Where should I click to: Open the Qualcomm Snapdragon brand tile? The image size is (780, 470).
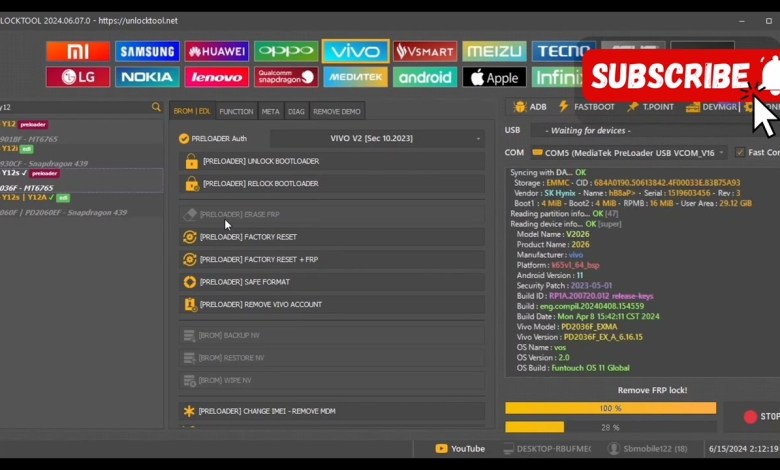coord(286,77)
